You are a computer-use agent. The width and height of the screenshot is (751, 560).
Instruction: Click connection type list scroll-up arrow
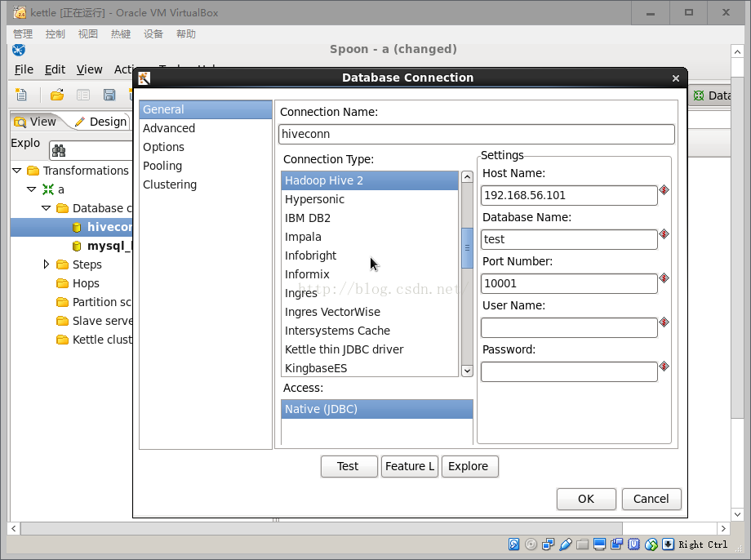tap(467, 177)
